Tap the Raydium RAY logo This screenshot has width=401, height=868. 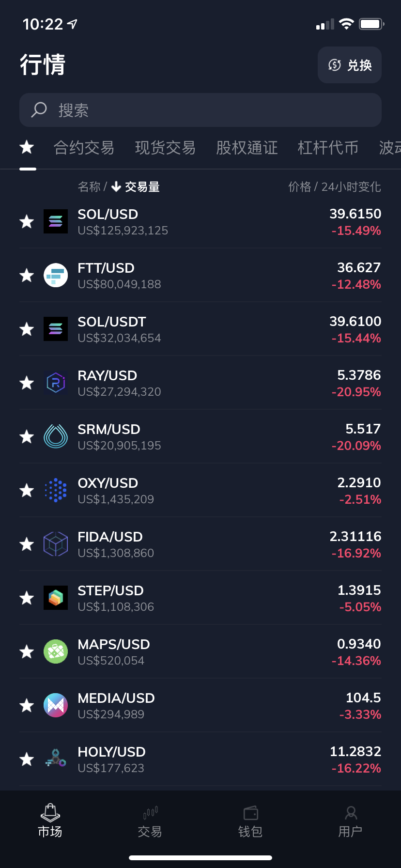[56, 383]
